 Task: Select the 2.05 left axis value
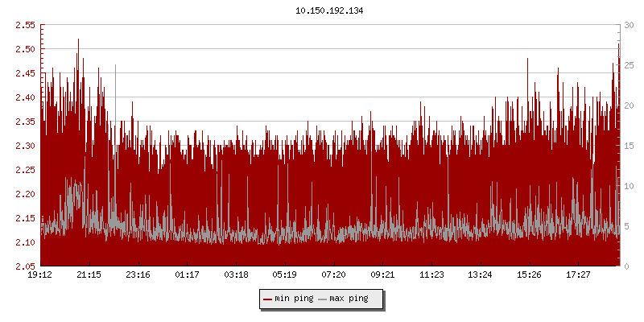(x=24, y=266)
